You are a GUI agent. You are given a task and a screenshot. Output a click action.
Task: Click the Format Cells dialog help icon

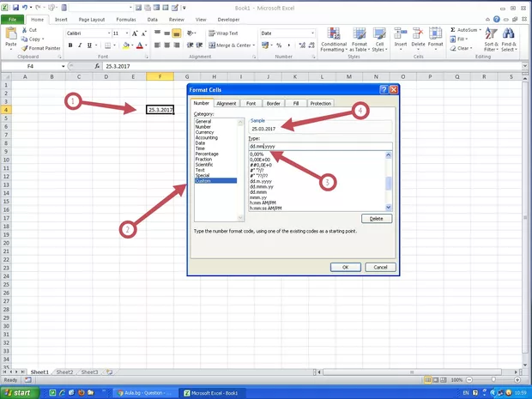tap(383, 89)
